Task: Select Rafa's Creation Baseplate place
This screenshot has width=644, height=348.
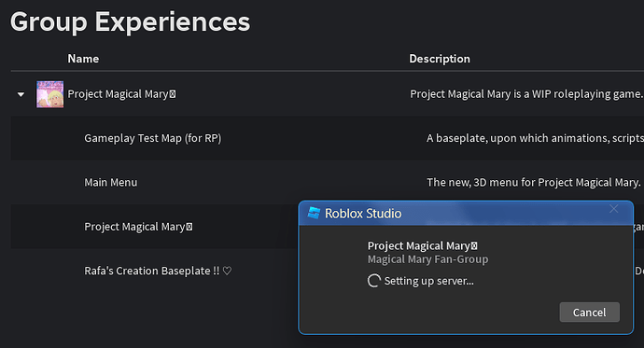Action: click(x=158, y=271)
